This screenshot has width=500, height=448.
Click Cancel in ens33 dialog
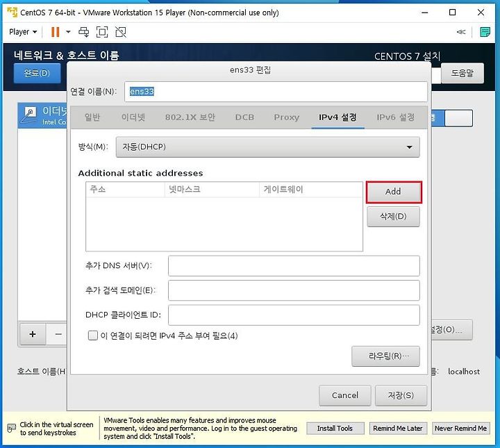pyautogui.click(x=344, y=396)
